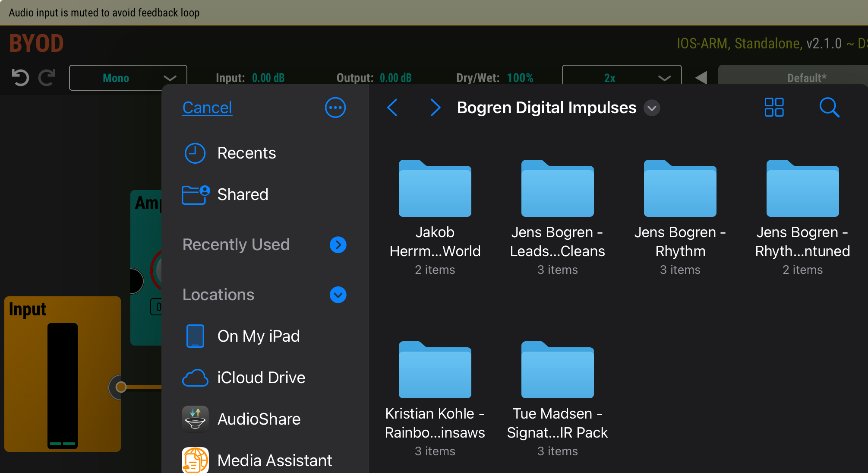Click the Input module output port
868x473 pixels.
(121, 387)
